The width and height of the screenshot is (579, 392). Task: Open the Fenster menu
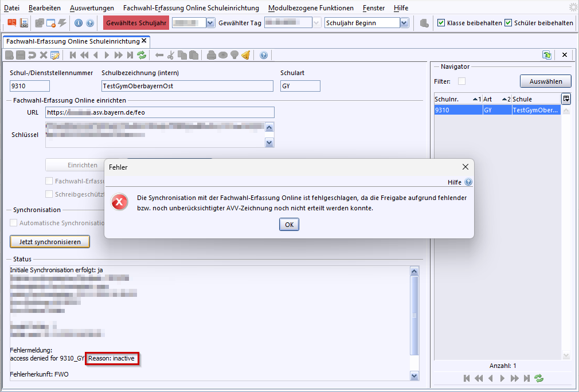pyautogui.click(x=374, y=8)
